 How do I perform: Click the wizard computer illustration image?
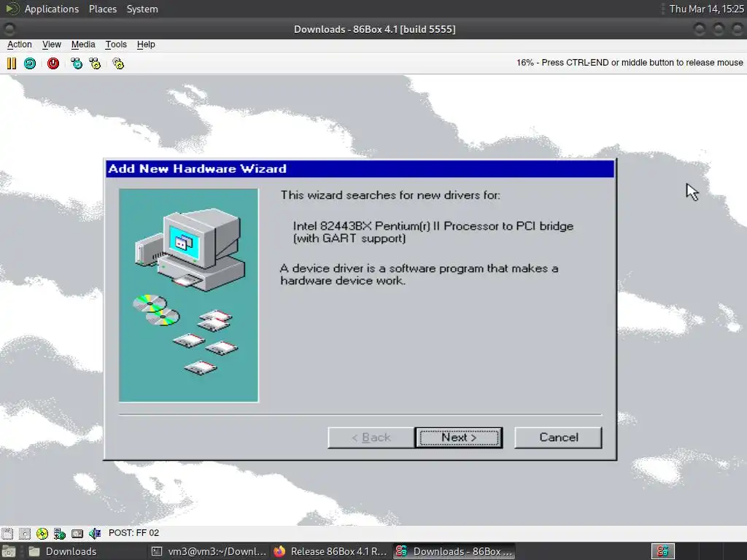[189, 295]
